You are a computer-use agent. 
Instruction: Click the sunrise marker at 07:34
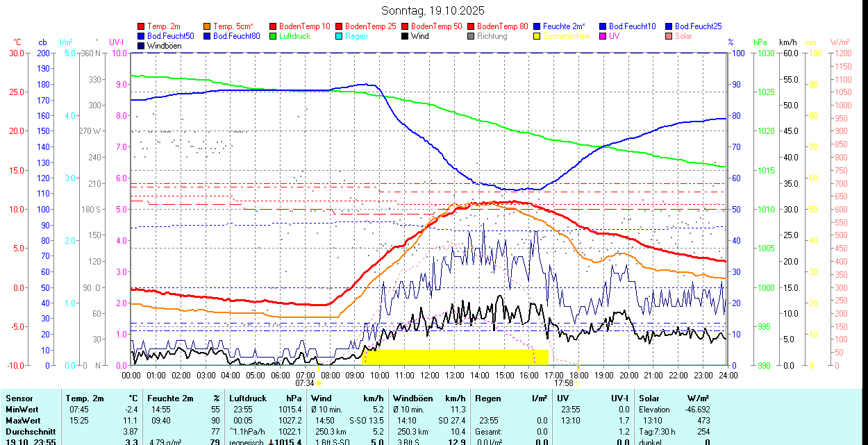[x=319, y=383]
